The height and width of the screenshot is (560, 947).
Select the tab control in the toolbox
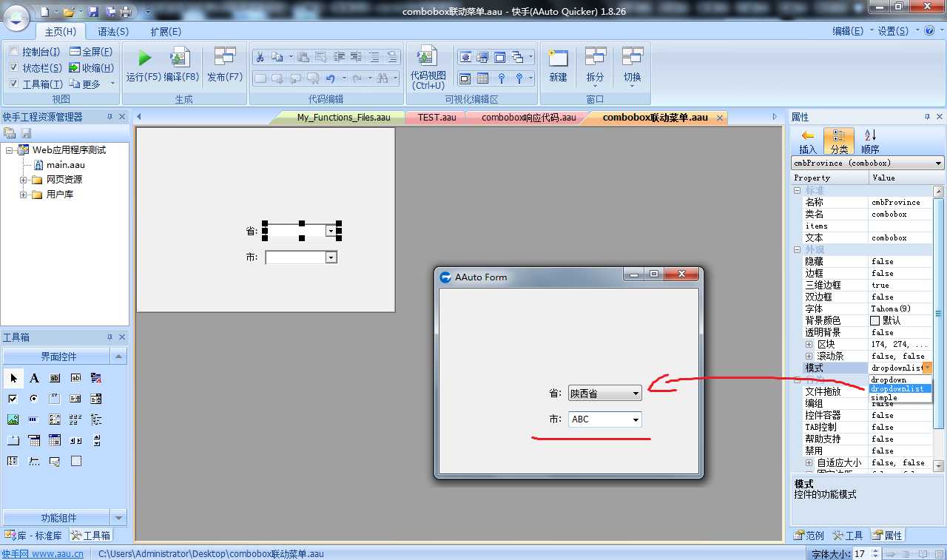pos(13,440)
